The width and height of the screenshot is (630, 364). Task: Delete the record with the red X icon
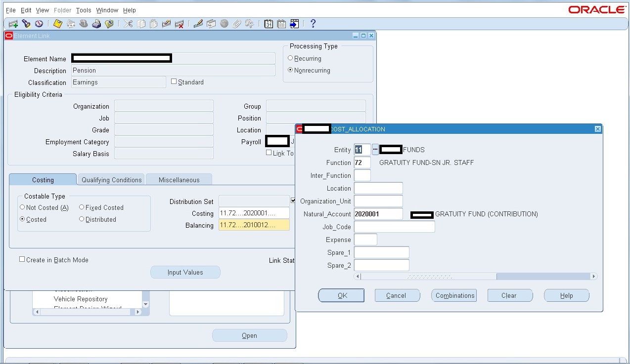coord(180,23)
